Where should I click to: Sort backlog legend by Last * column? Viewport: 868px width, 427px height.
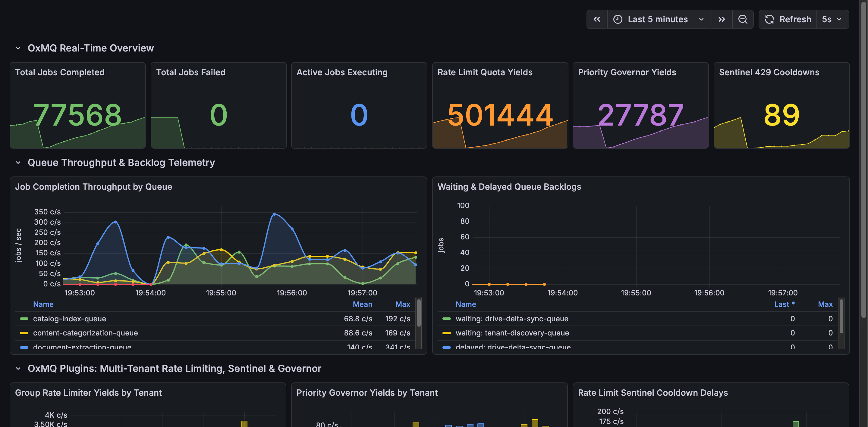(x=784, y=304)
